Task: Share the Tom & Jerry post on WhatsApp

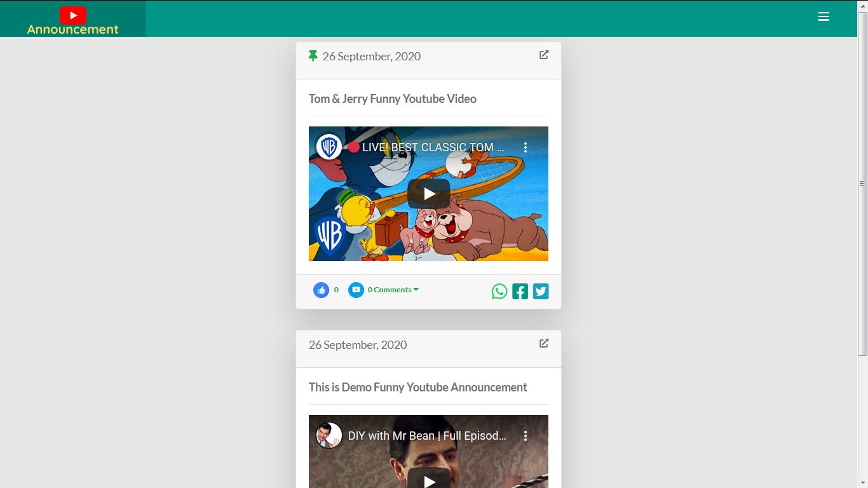Action: point(499,291)
